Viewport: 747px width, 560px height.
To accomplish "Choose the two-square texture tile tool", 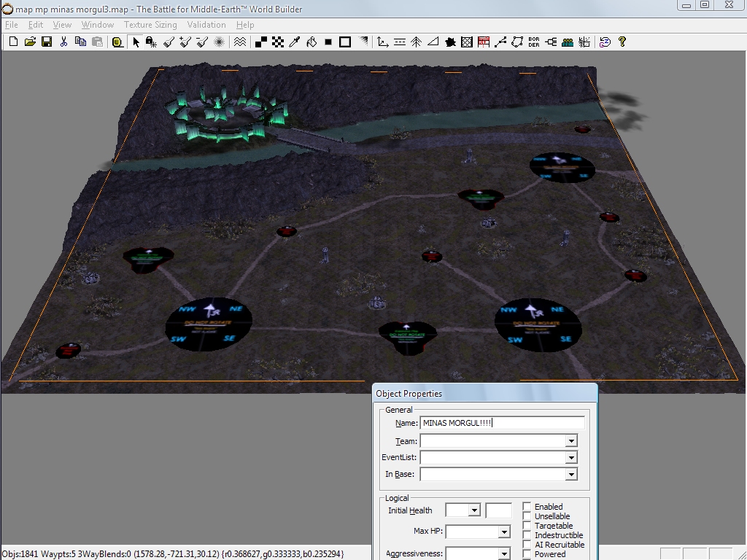I will 261,42.
